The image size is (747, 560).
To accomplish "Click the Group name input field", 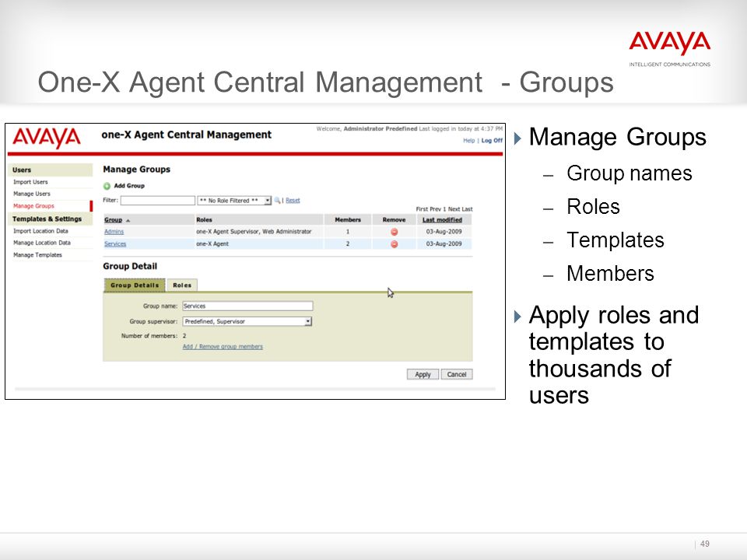I will pyautogui.click(x=247, y=306).
